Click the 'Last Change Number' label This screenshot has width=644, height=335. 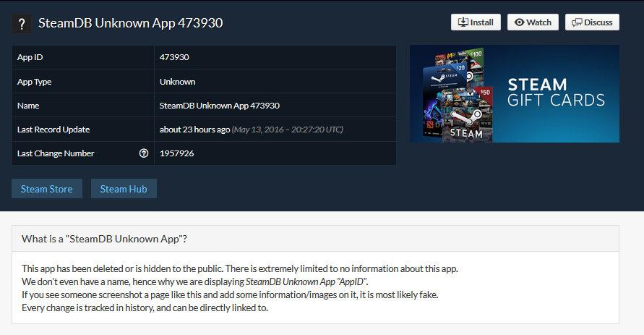point(56,153)
